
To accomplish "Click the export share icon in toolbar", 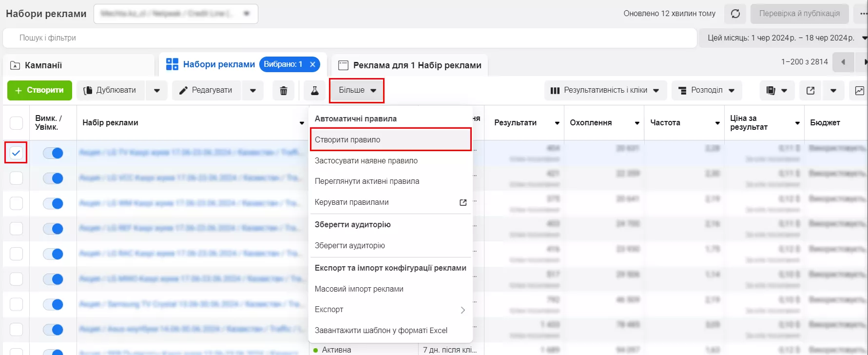I will pos(810,91).
